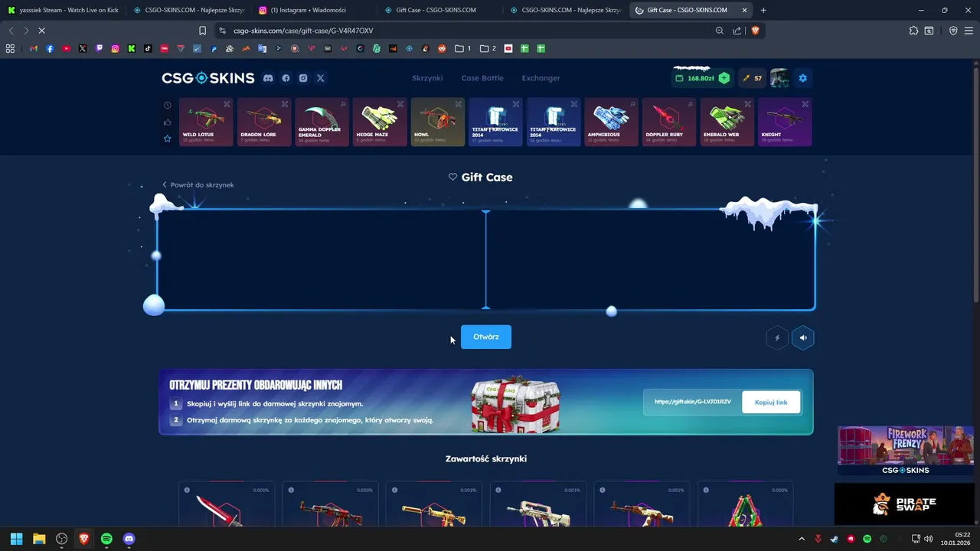Open the Gmail bookmark
The width and height of the screenshot is (980, 551).
34,48
